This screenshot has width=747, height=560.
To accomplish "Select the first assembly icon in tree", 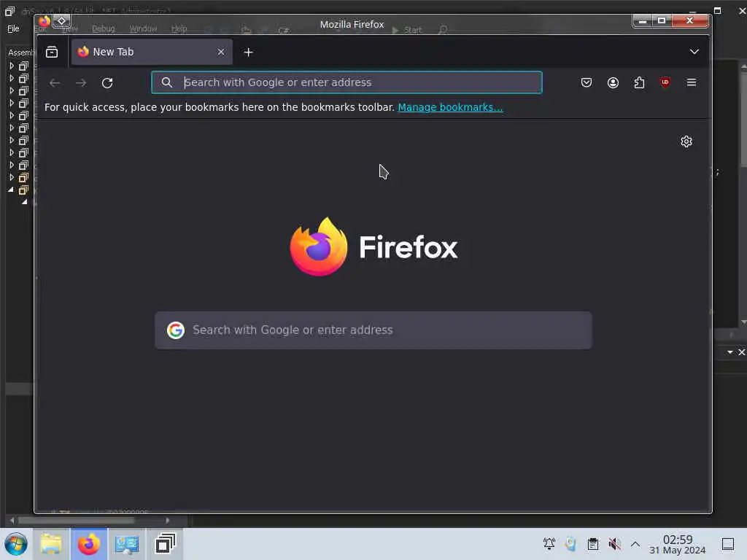I will pos(23,66).
